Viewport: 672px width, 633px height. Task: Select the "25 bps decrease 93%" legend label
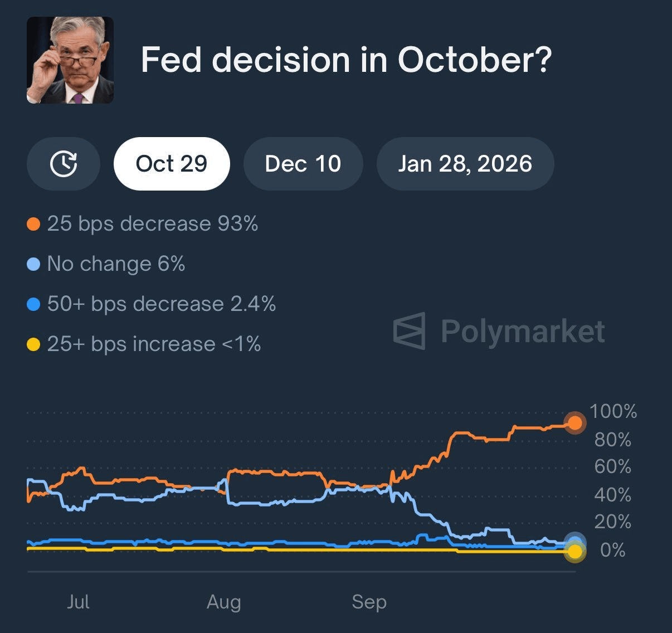(x=152, y=224)
